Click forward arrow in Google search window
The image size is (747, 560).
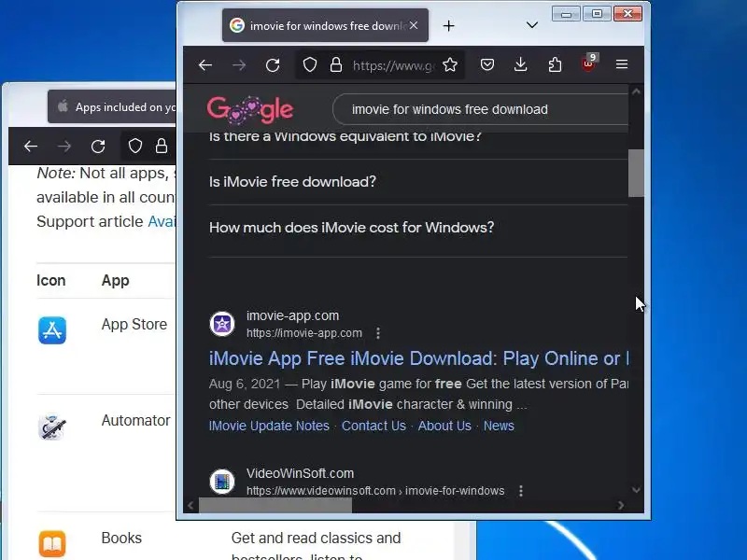point(239,65)
